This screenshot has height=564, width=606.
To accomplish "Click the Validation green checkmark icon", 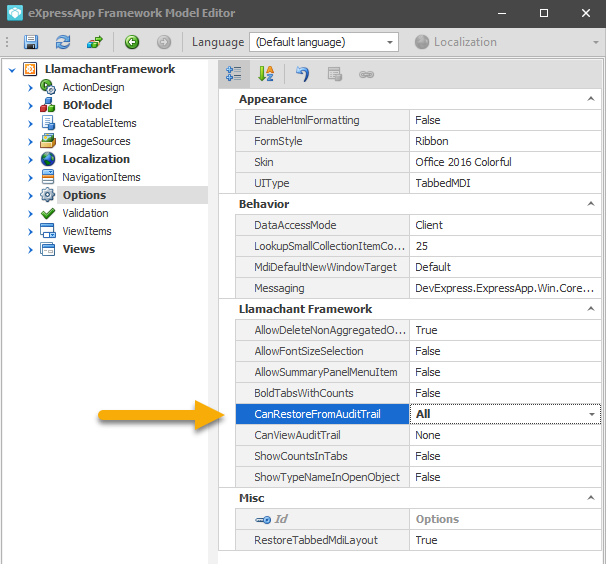I will click(x=48, y=213).
